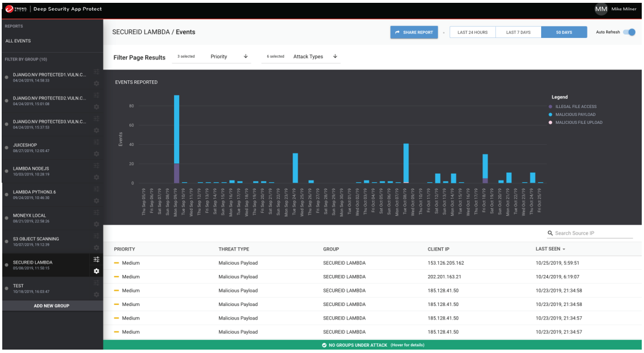Screen dimensions: 644x353
Task: Click the Share Report button
Action: coord(414,32)
